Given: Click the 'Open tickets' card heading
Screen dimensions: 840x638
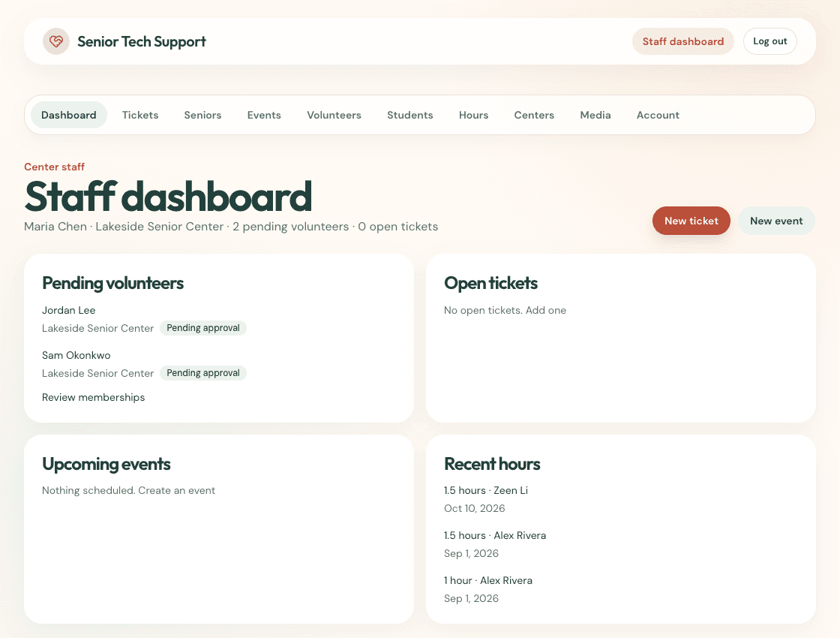Looking at the screenshot, I should (x=490, y=283).
